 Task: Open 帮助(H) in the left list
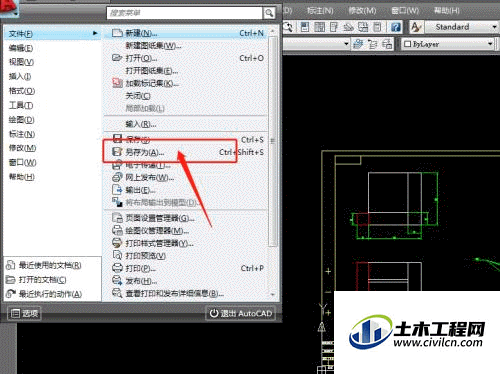(x=22, y=177)
